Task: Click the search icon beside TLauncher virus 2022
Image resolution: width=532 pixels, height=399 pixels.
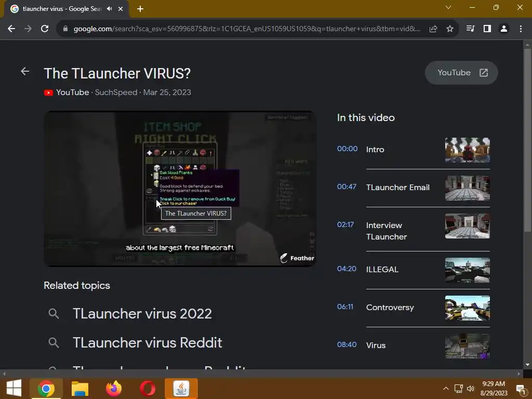Action: click(x=54, y=313)
